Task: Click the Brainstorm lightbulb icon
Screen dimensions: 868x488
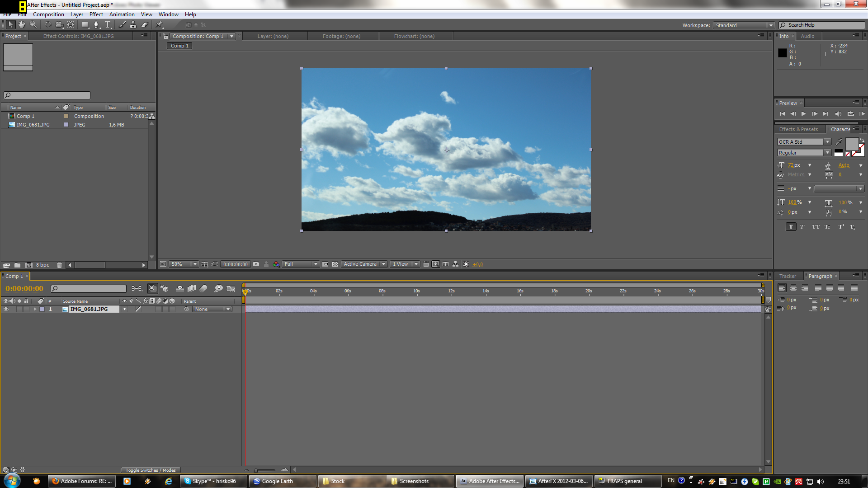Action: click(x=219, y=288)
